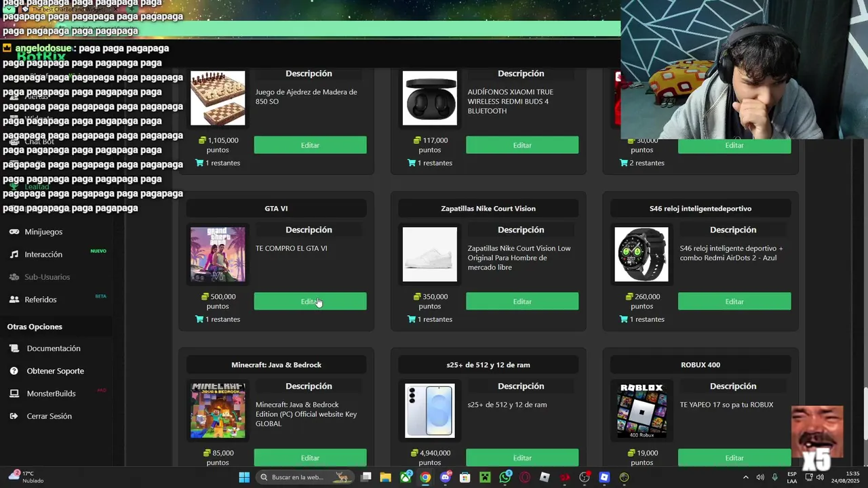Click 'TE YAPEO 17 so pa tu ROBUX' text

pyautogui.click(x=726, y=405)
